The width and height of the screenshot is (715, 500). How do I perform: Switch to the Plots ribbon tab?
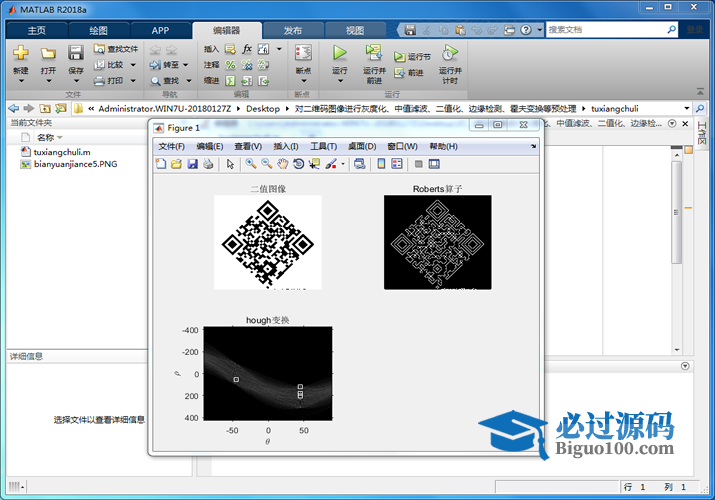tap(98, 31)
